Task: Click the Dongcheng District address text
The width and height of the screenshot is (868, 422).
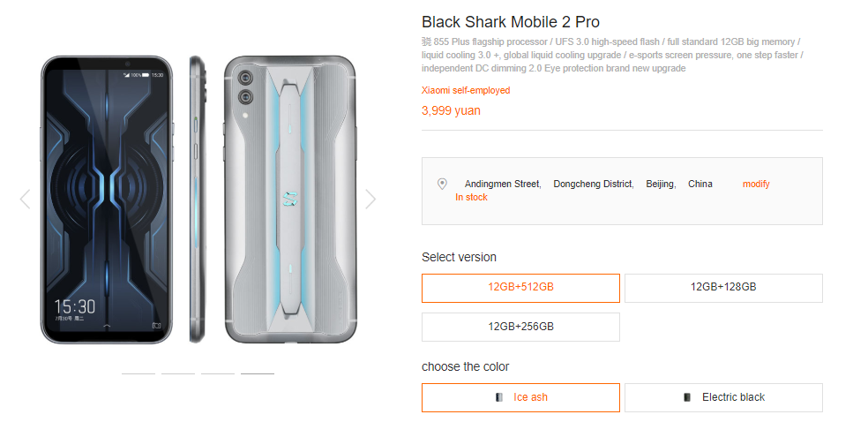Action: tap(593, 184)
